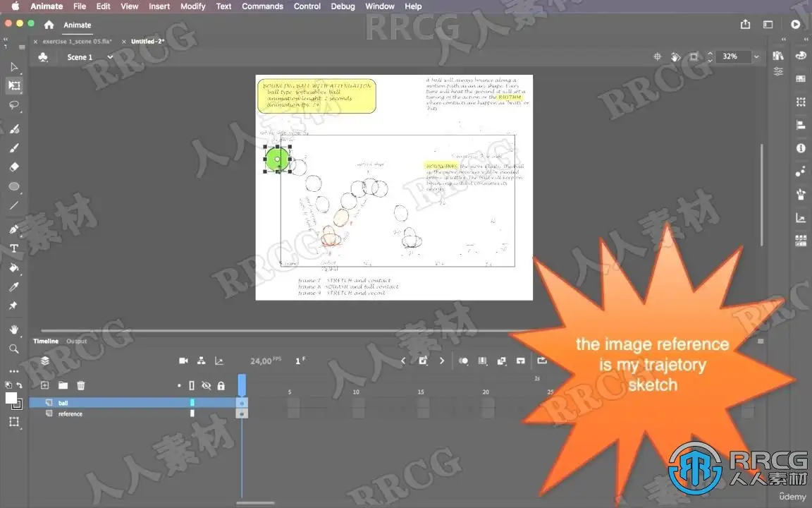Go to the Animate home screen
Viewport: 812px width, 508px height.
pos(49,25)
